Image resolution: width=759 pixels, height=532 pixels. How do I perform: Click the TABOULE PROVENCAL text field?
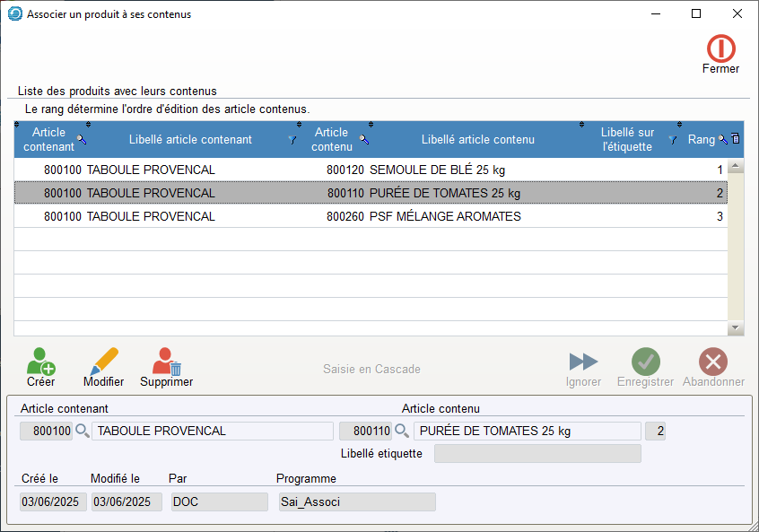pos(212,431)
